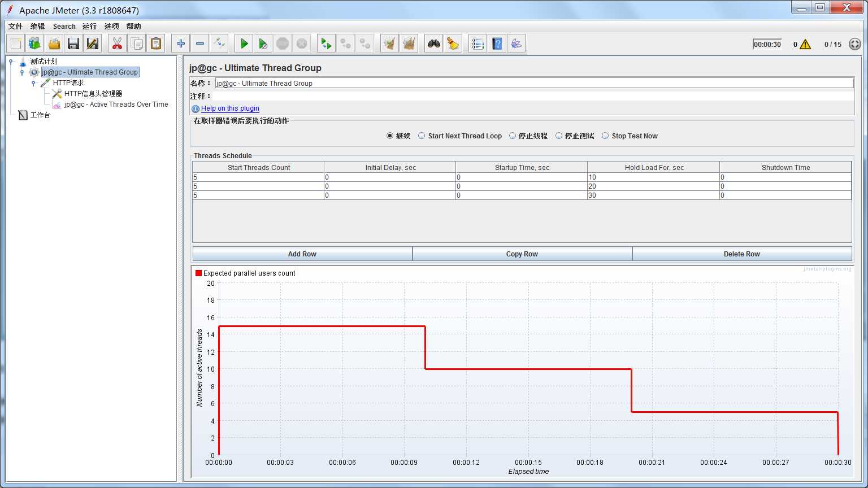This screenshot has width=868, height=488.
Task: Select Active Threads Over Time tree item
Action: [x=116, y=104]
